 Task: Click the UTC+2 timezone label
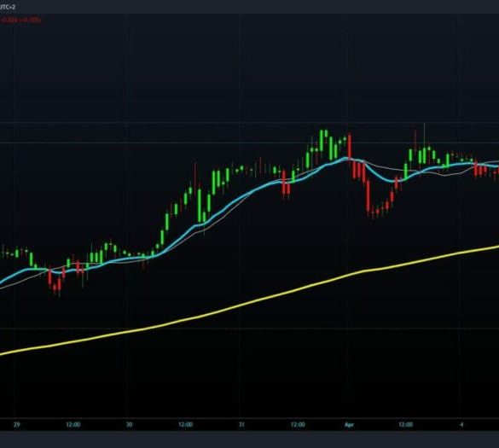(x=8, y=7)
